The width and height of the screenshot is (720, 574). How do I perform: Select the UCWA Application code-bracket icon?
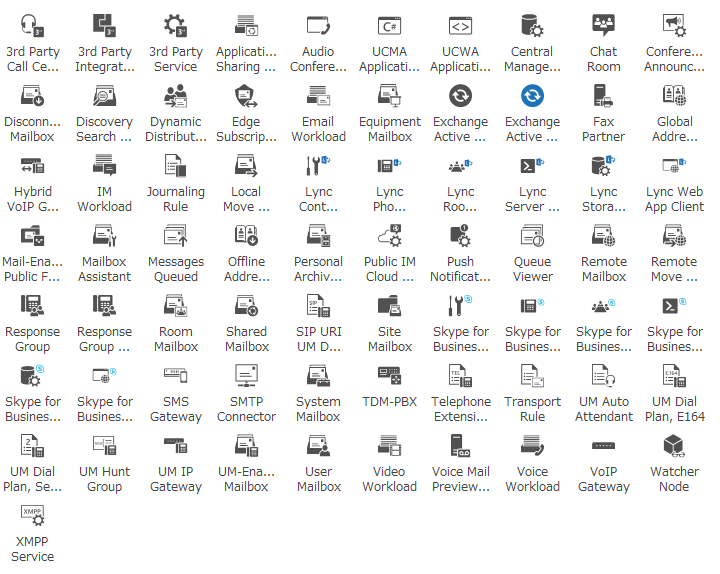click(461, 25)
